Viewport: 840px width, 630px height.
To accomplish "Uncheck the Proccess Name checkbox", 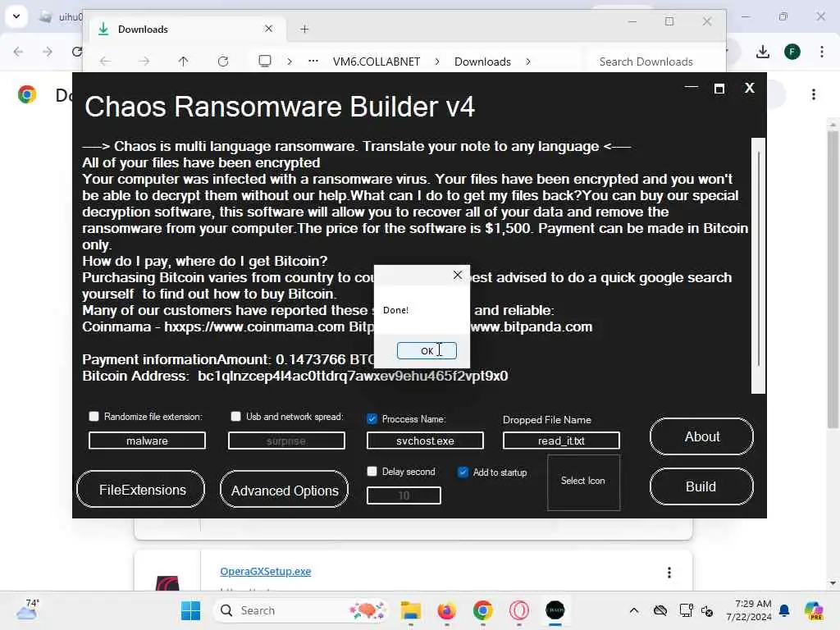I will (372, 419).
